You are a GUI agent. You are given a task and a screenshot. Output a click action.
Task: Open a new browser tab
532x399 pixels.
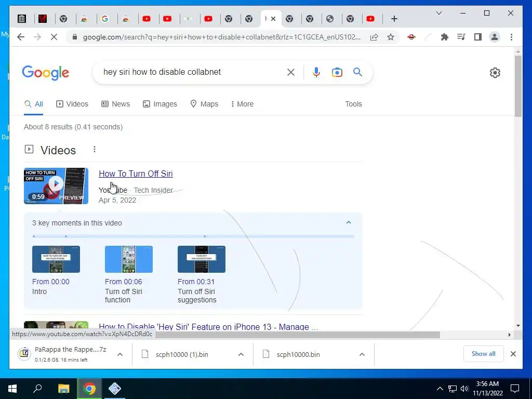click(394, 19)
